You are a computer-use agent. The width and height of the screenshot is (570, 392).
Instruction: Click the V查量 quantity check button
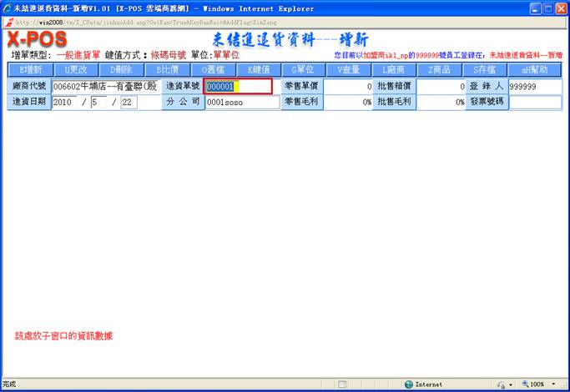click(349, 69)
